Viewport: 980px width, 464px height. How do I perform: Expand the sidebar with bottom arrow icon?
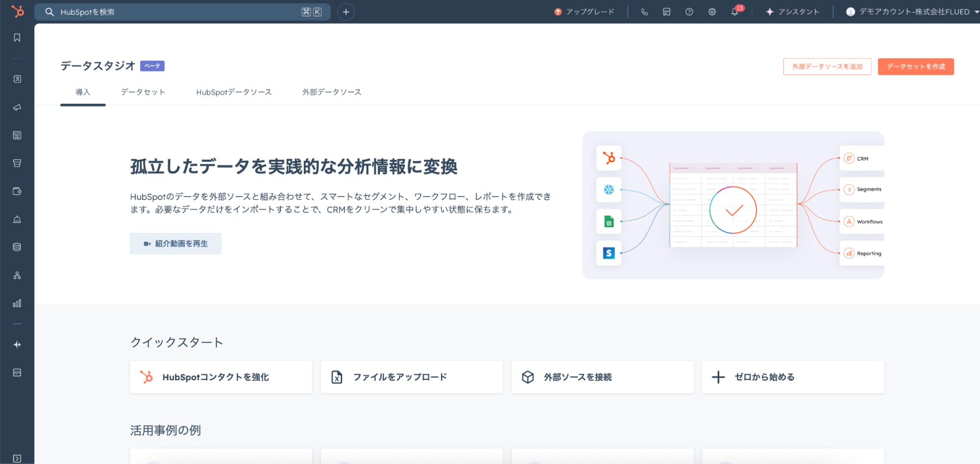(x=17, y=459)
